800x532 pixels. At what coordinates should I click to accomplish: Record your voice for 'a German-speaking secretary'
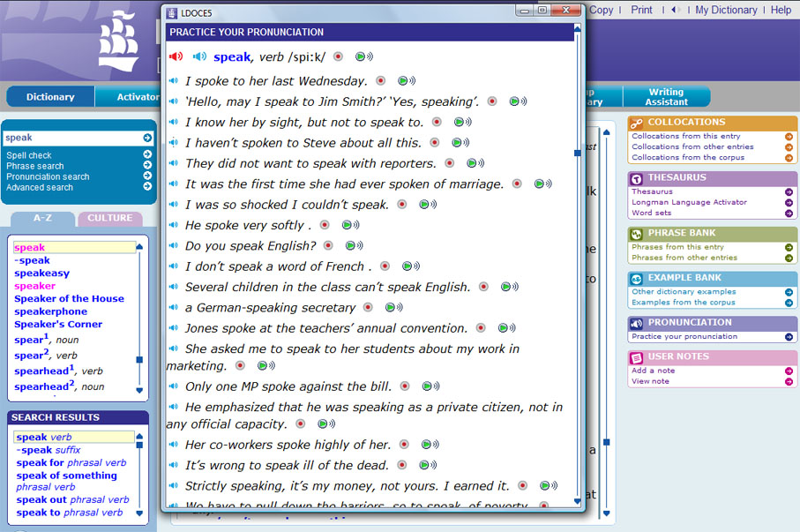369,308
